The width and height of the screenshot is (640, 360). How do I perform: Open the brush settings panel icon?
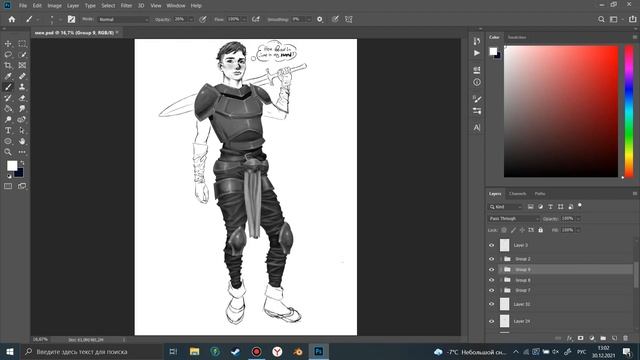coord(71,19)
